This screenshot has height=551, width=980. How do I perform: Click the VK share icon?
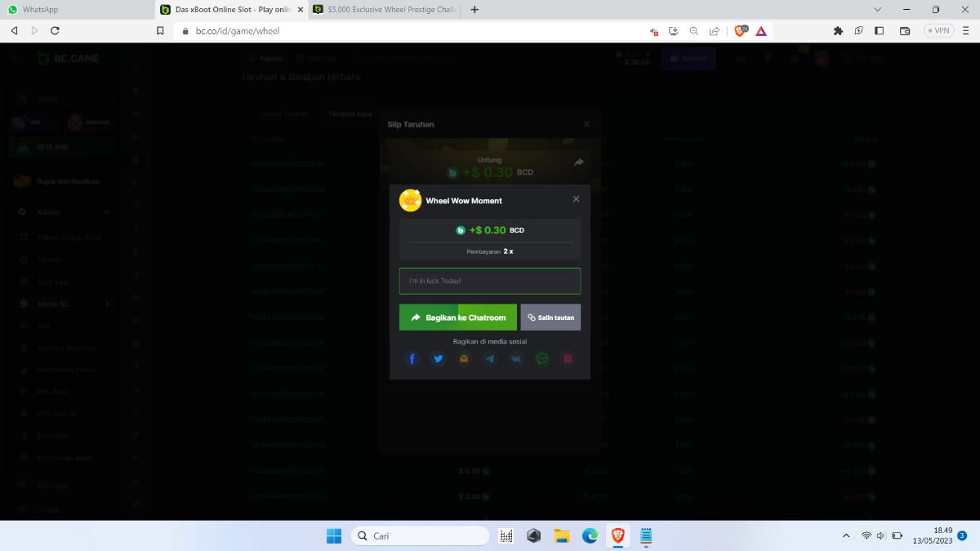(515, 358)
